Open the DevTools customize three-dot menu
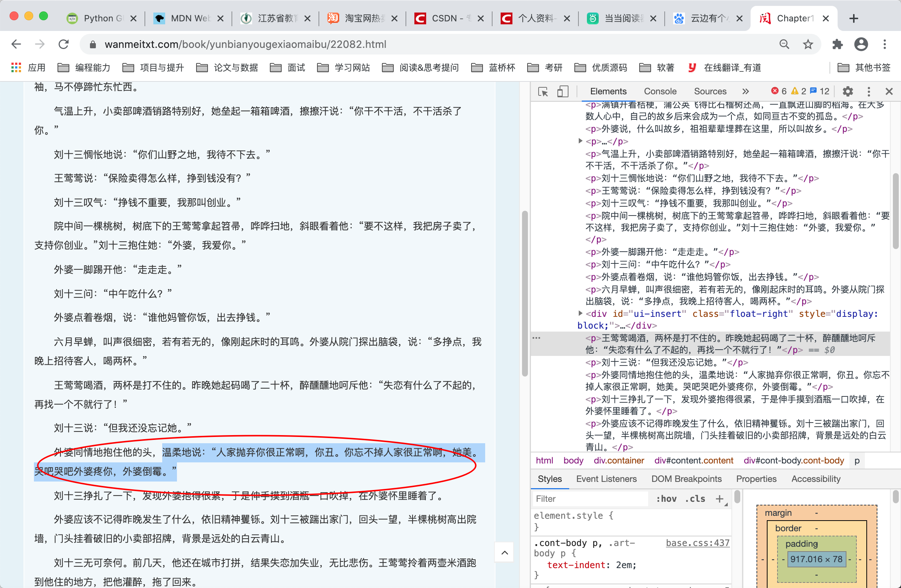This screenshot has width=901, height=588. [869, 91]
